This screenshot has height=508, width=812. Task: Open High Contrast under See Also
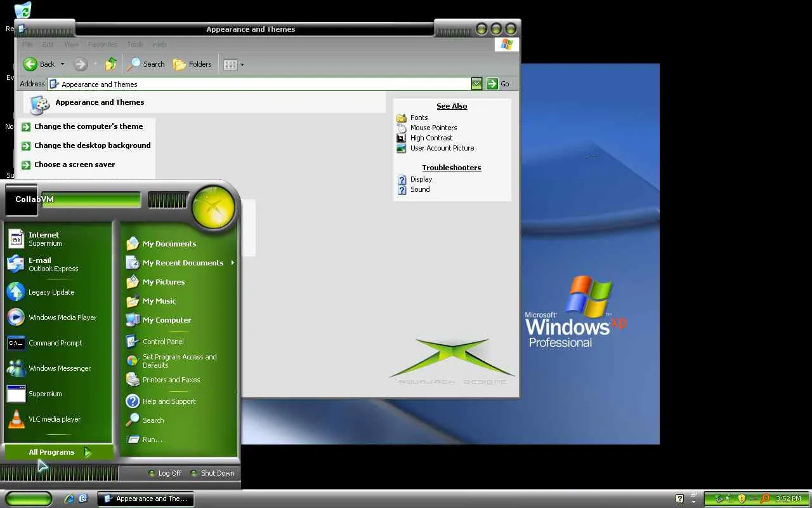point(431,138)
